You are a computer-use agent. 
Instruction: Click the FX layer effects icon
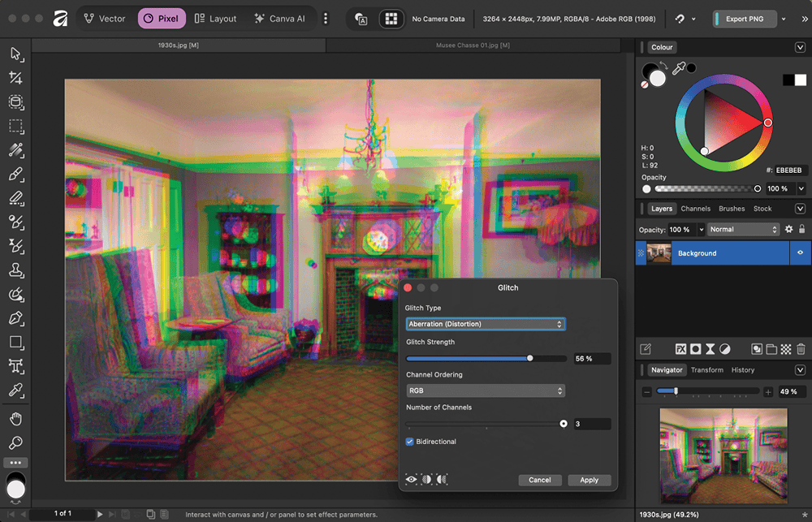[x=680, y=349]
